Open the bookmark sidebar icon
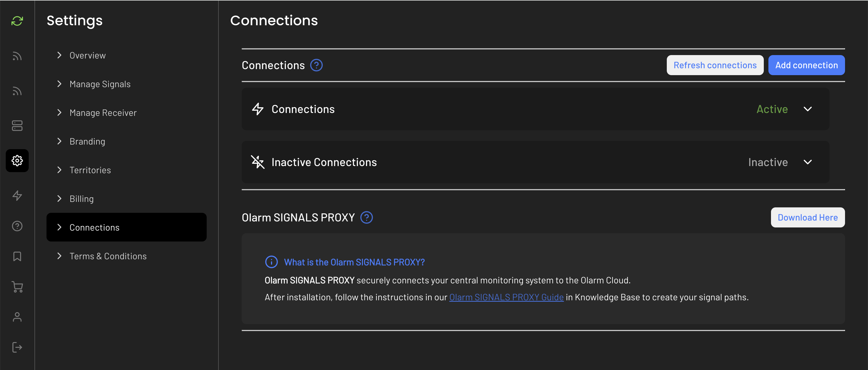 point(17,256)
